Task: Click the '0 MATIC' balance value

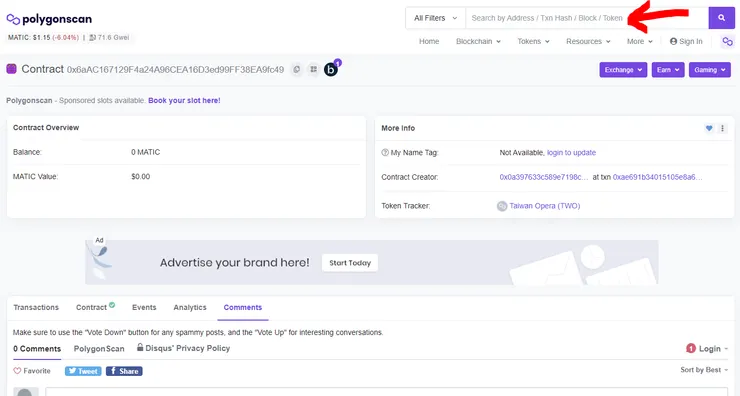Action: [x=145, y=152]
